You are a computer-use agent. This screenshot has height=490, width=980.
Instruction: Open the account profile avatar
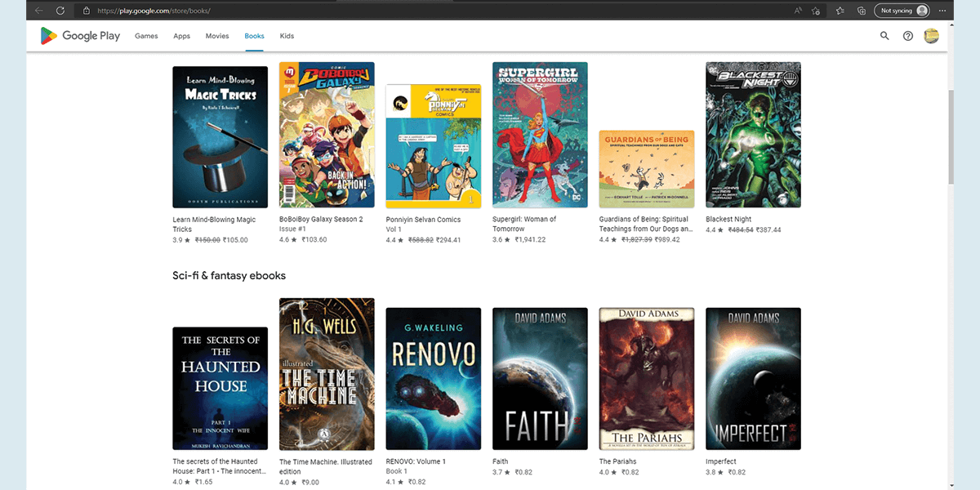[x=932, y=36]
